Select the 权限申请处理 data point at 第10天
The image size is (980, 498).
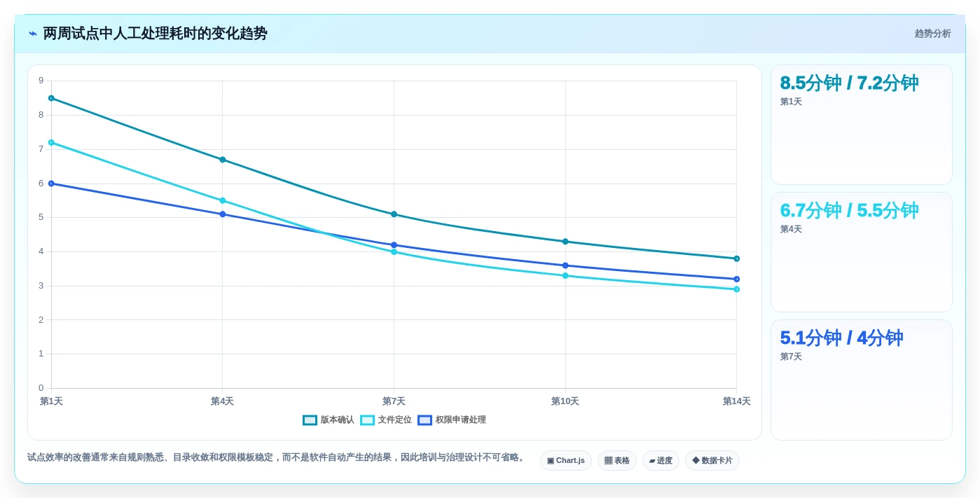[565, 265]
